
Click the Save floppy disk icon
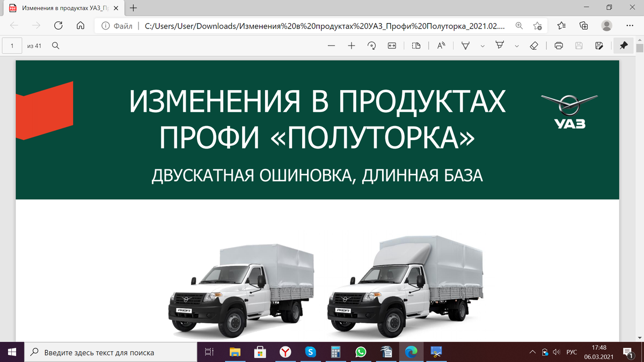579,46
